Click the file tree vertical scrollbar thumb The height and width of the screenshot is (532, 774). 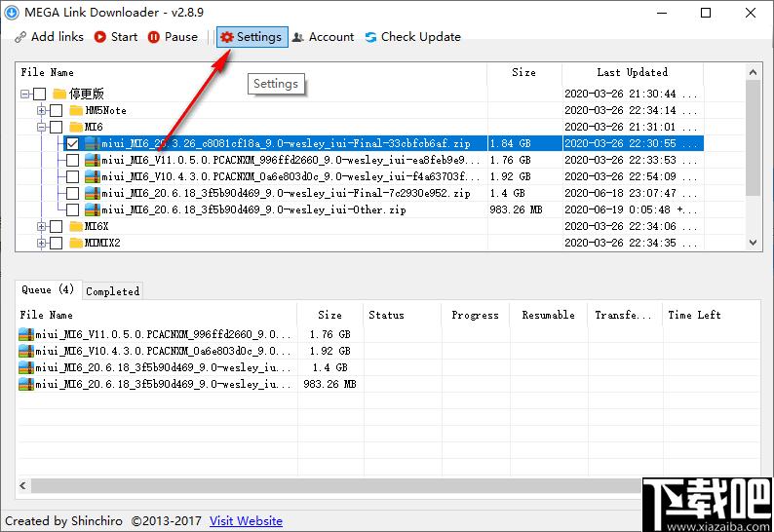pyautogui.click(x=753, y=138)
